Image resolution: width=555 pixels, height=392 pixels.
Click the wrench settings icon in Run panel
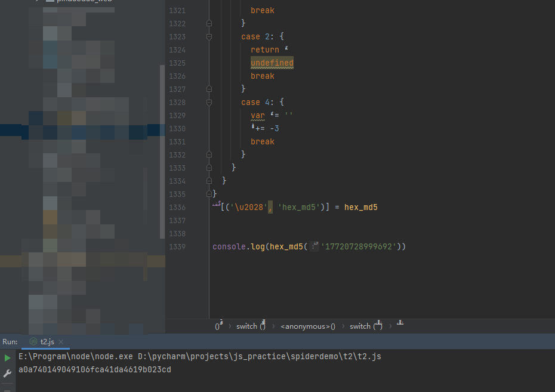7,374
